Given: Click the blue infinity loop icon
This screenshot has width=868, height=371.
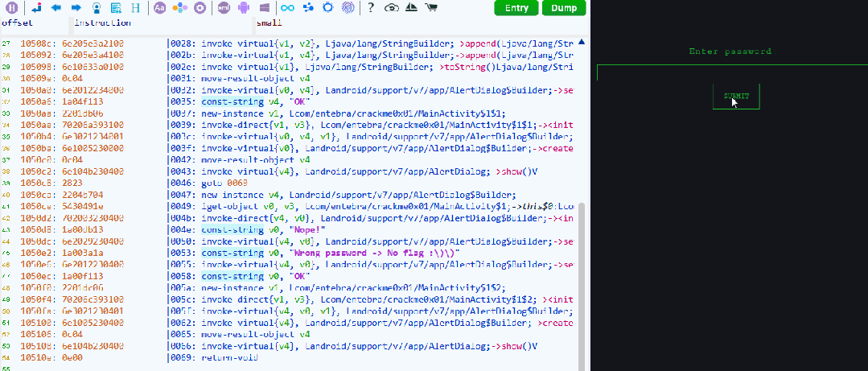Looking at the screenshot, I should [286, 8].
